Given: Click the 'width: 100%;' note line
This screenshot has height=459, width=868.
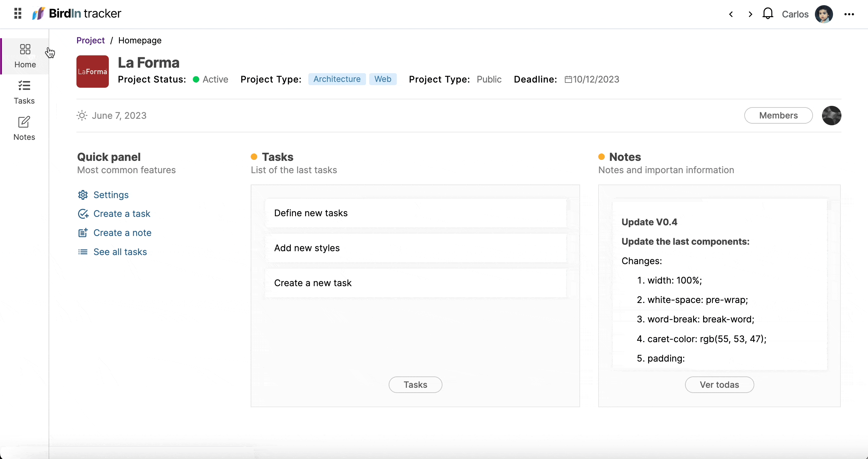Looking at the screenshot, I should coord(669,280).
